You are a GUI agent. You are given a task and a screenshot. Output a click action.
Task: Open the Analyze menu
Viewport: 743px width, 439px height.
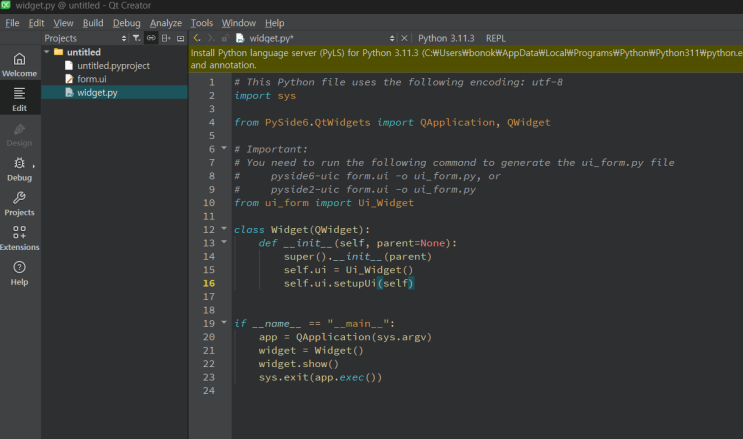tap(165, 22)
